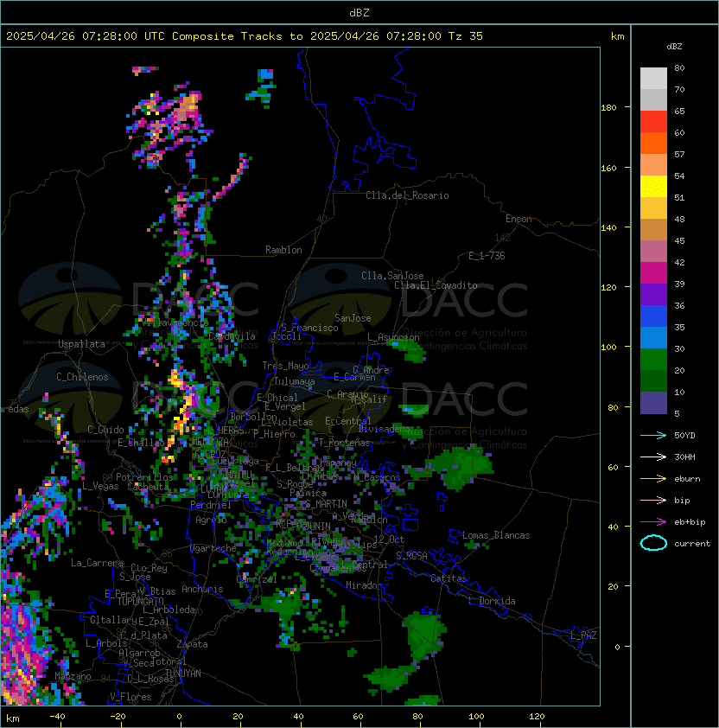Image resolution: width=719 pixels, height=728 pixels.
Task: Click the cyan 'current' ellipse legend symbol
Action: pyautogui.click(x=653, y=543)
